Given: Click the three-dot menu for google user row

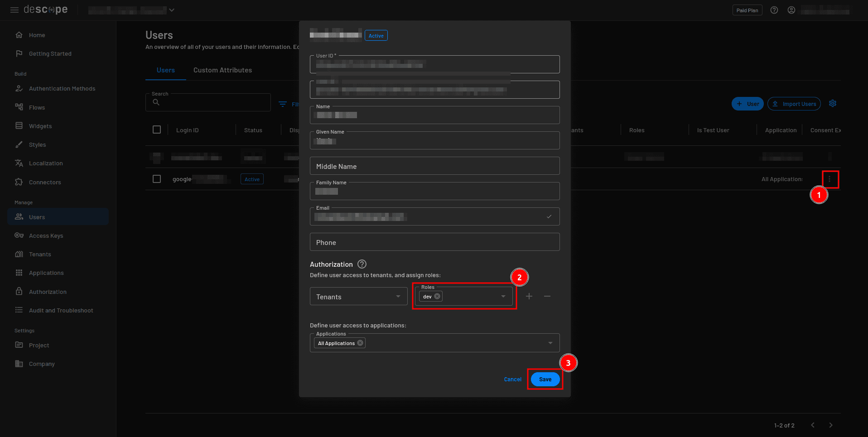Looking at the screenshot, I should (x=829, y=179).
